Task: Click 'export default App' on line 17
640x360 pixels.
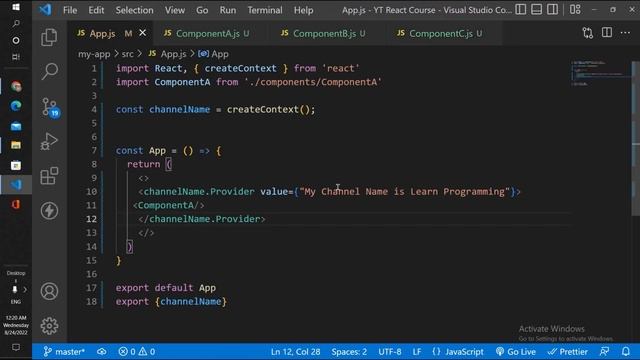Action: [166, 288]
